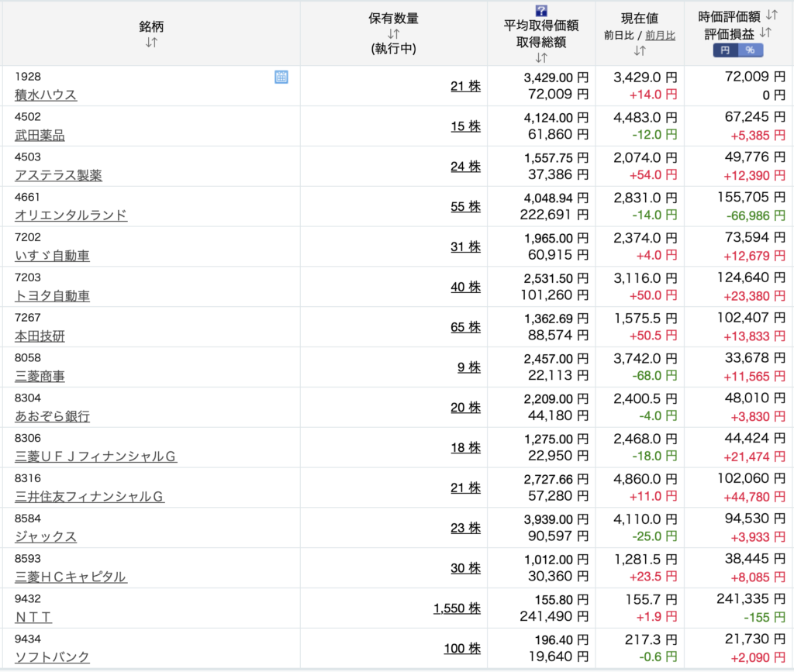Open the あおぞら銀行 stock page

coord(52,416)
